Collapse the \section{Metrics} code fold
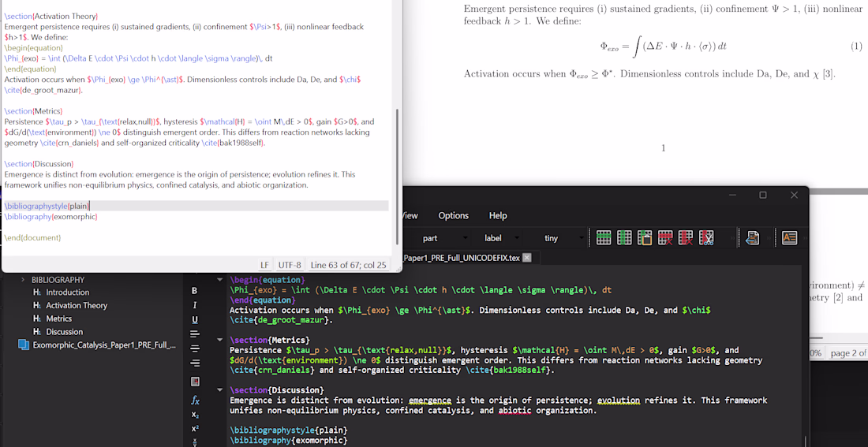868x447 pixels. coord(220,340)
